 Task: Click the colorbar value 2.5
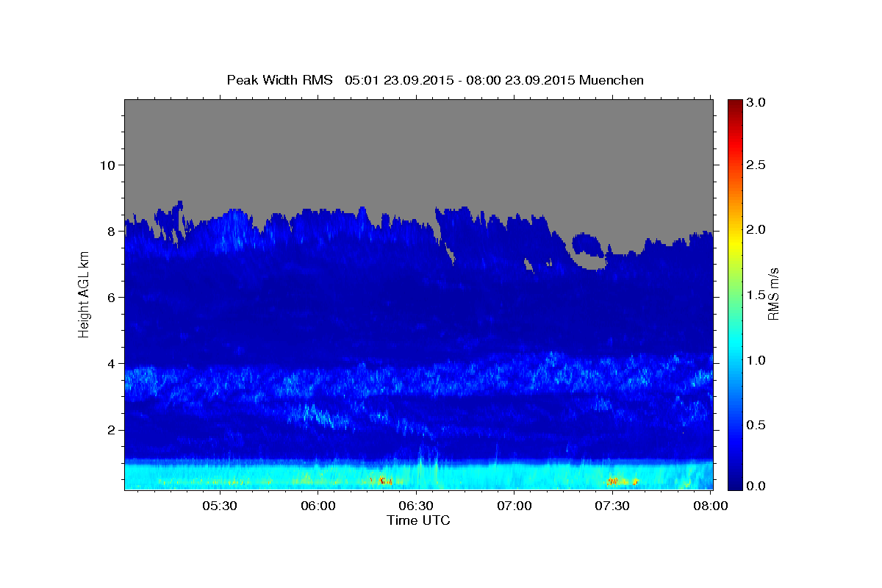click(758, 165)
